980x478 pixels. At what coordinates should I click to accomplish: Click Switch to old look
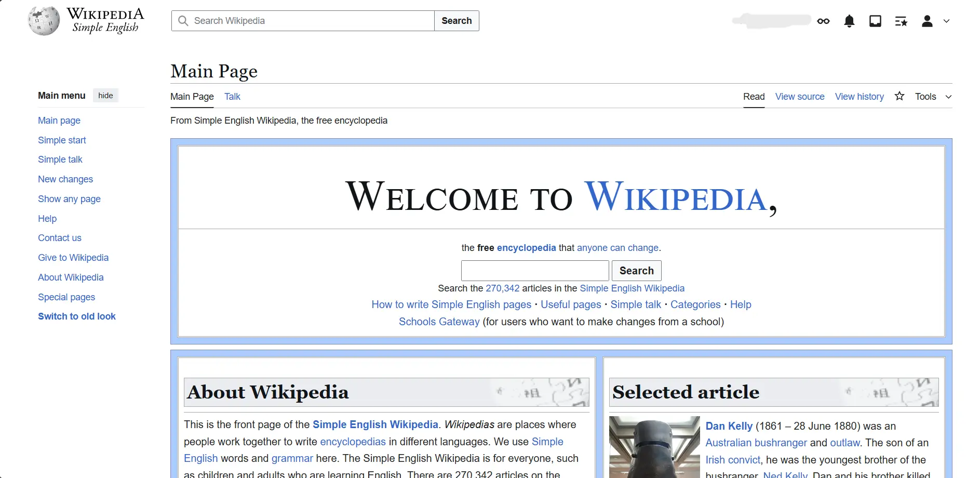pyautogui.click(x=77, y=316)
